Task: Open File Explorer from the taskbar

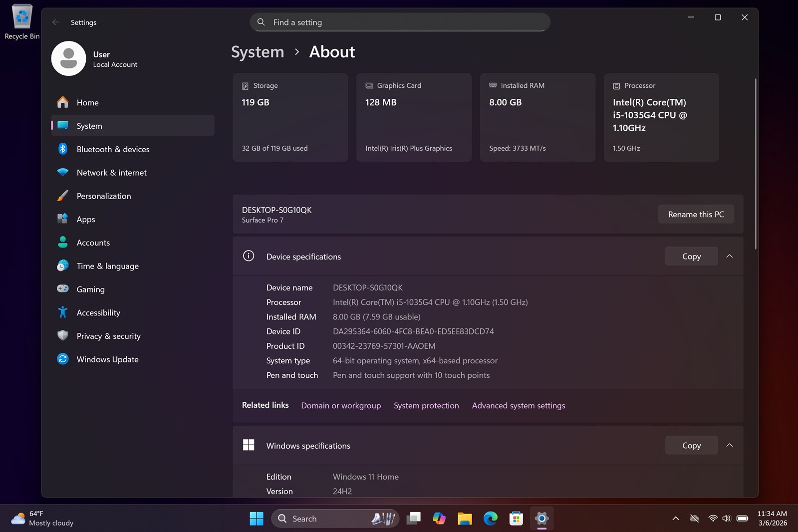Action: [x=465, y=519]
